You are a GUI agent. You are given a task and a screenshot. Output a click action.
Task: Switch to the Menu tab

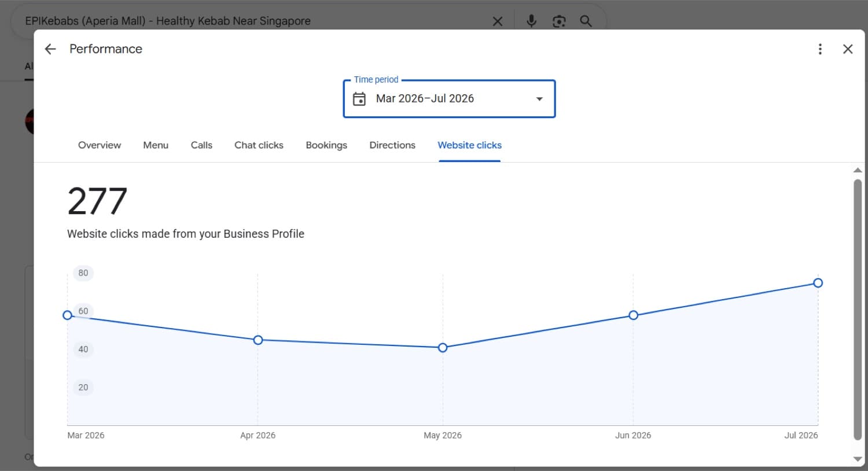point(156,145)
